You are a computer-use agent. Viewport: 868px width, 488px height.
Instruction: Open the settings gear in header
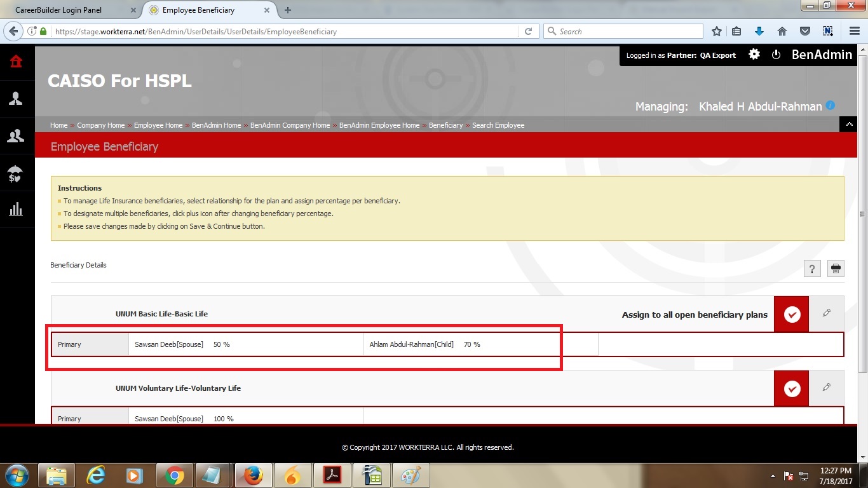[x=754, y=55]
